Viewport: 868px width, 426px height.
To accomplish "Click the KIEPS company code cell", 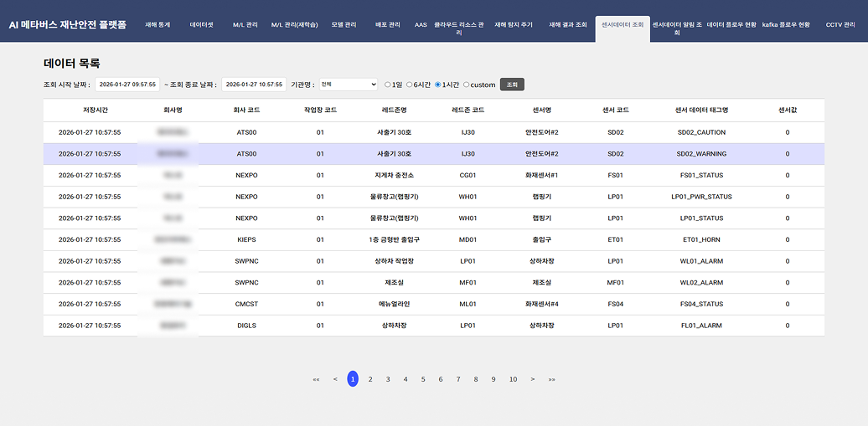I will (x=246, y=239).
